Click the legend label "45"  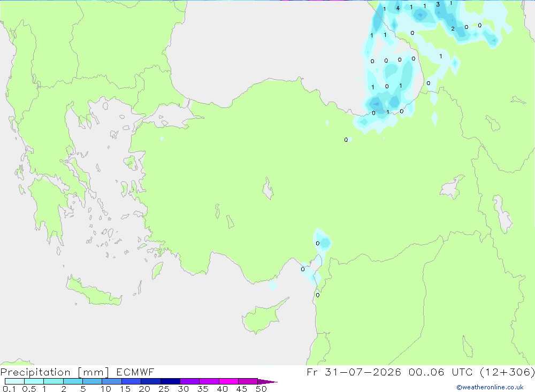coord(242,389)
